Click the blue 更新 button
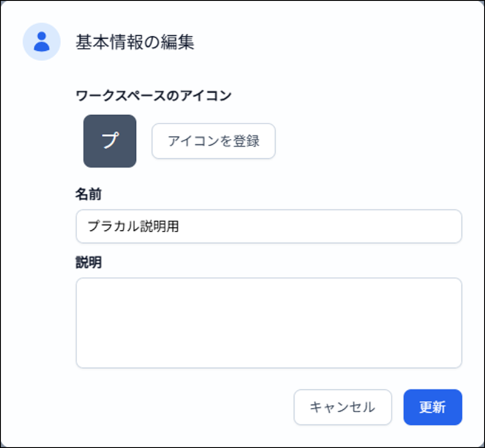 coord(432,407)
